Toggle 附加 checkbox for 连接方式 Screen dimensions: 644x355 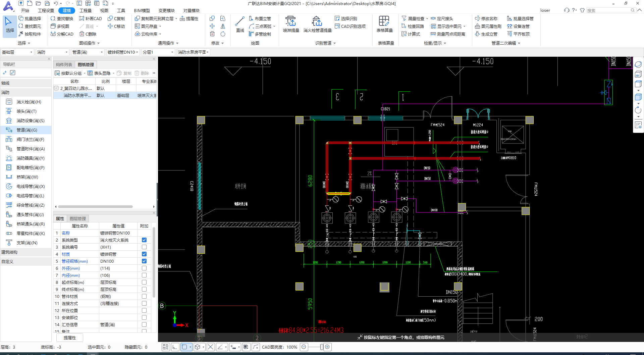pos(144,303)
